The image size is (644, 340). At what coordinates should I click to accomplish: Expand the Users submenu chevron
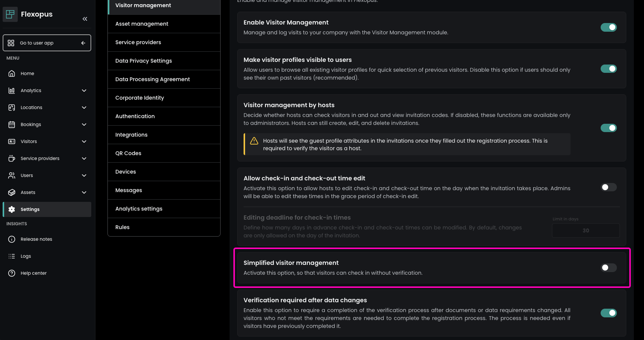coord(84,175)
